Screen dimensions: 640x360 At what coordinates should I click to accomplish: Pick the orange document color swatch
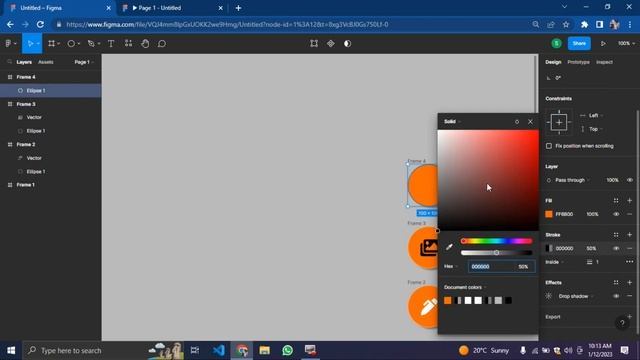click(x=448, y=300)
